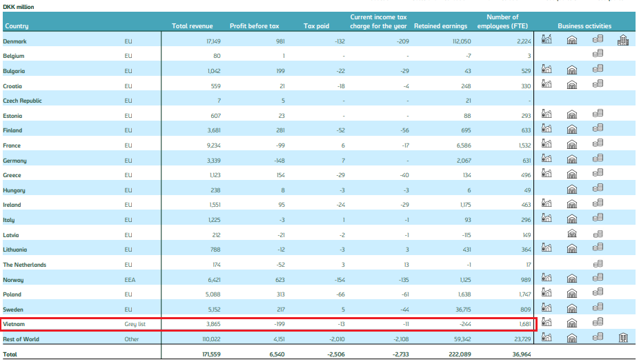Click the Business activities column header
This screenshot has width=639, height=364.
[584, 26]
